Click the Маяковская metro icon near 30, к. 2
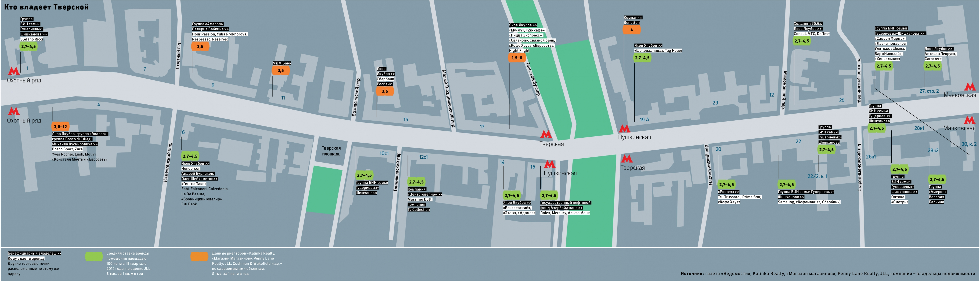Viewport: 980px width, 281px height. coord(970,120)
